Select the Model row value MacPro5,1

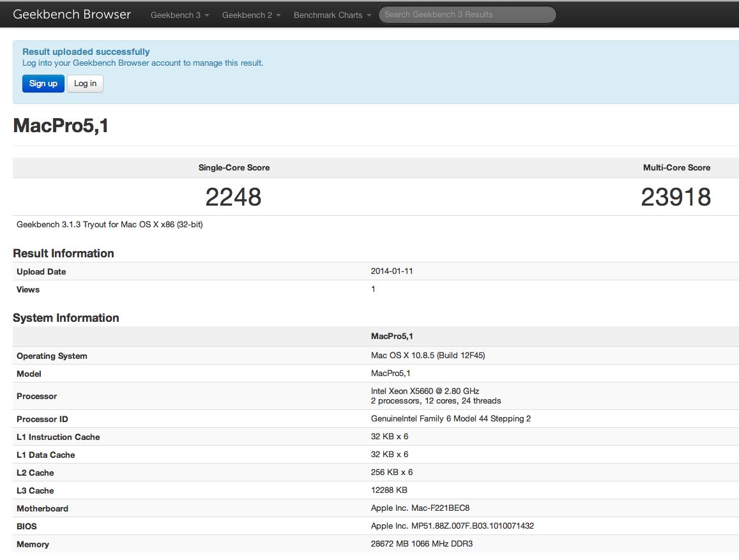point(391,374)
